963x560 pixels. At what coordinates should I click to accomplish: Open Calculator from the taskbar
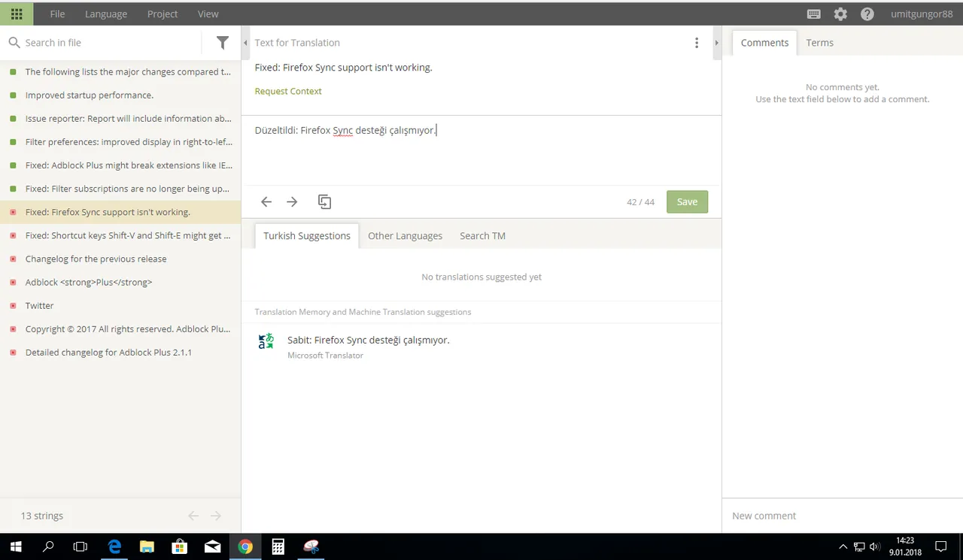pyautogui.click(x=278, y=546)
